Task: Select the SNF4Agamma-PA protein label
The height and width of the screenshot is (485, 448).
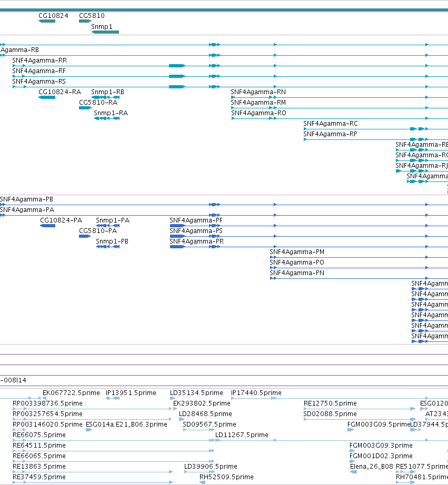Action: [27, 210]
